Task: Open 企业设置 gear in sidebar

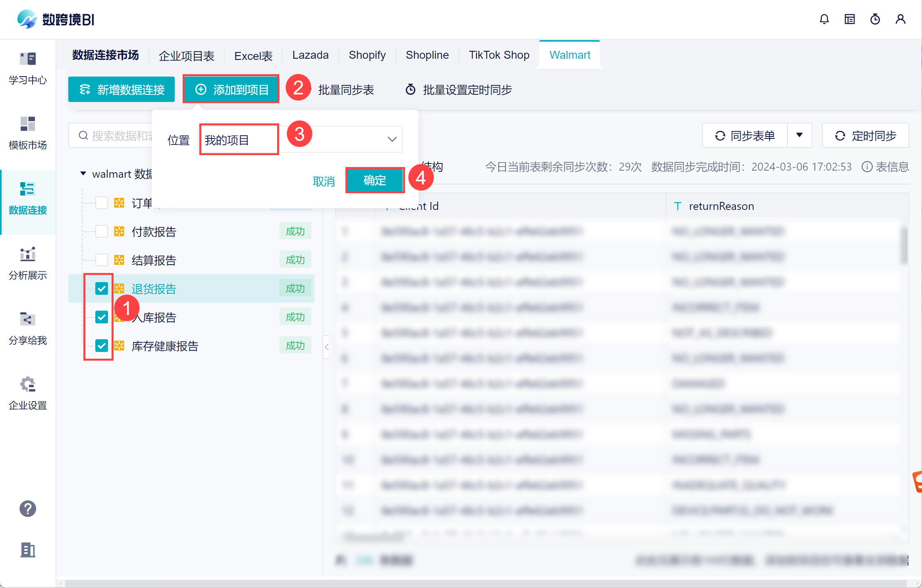Action: [28, 394]
